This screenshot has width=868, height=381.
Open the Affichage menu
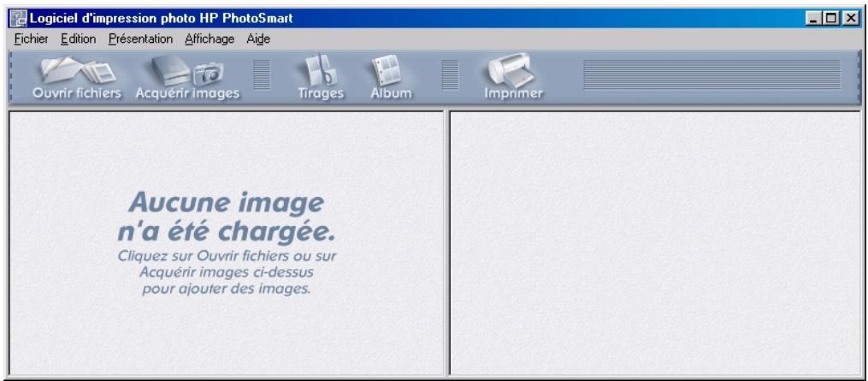[x=210, y=39]
